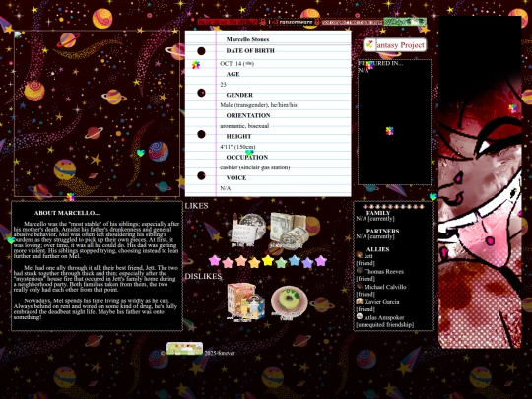Click the 'GENDER' heading
532x399 pixels.
[x=239, y=95]
